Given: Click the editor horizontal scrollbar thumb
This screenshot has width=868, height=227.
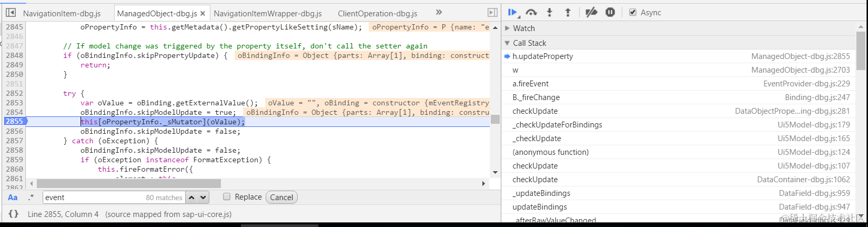Looking at the screenshot, I should (128, 183).
